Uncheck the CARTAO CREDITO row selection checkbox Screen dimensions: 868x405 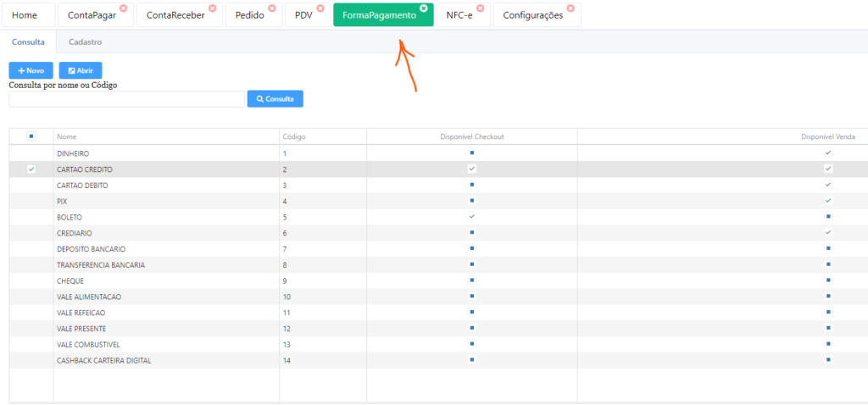tap(31, 169)
